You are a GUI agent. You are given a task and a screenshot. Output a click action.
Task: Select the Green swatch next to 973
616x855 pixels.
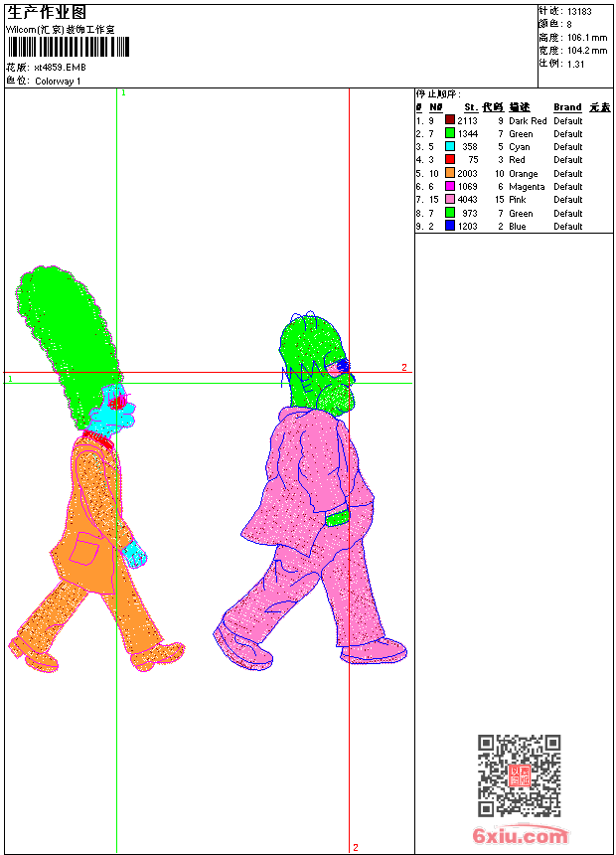pos(450,213)
